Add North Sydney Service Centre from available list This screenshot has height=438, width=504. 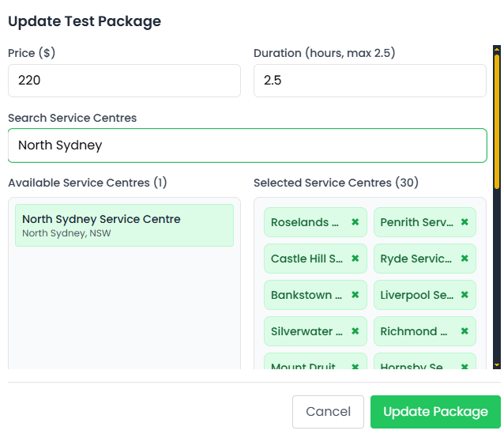(124, 225)
